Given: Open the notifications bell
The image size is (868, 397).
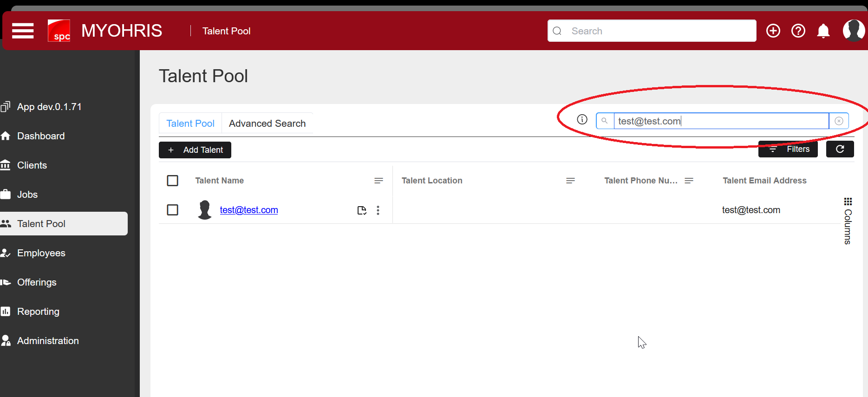Looking at the screenshot, I should coord(823,31).
